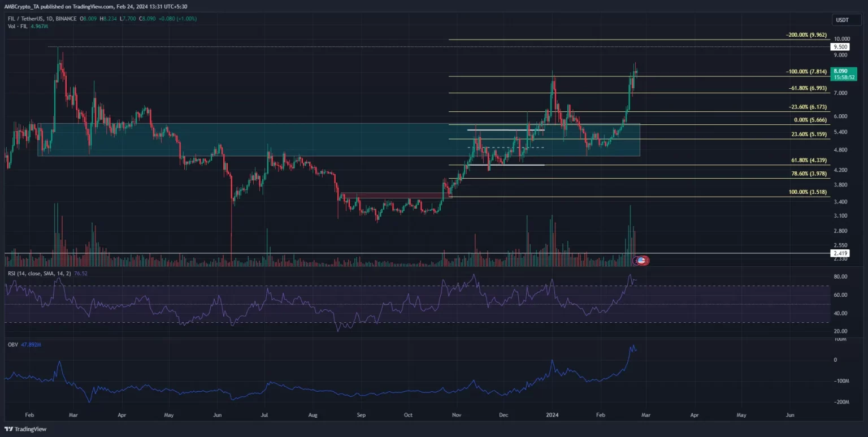Select the -200.00% (9.962) Fibonacci level label
Viewport: 868px width, 437px height.
coord(805,34)
